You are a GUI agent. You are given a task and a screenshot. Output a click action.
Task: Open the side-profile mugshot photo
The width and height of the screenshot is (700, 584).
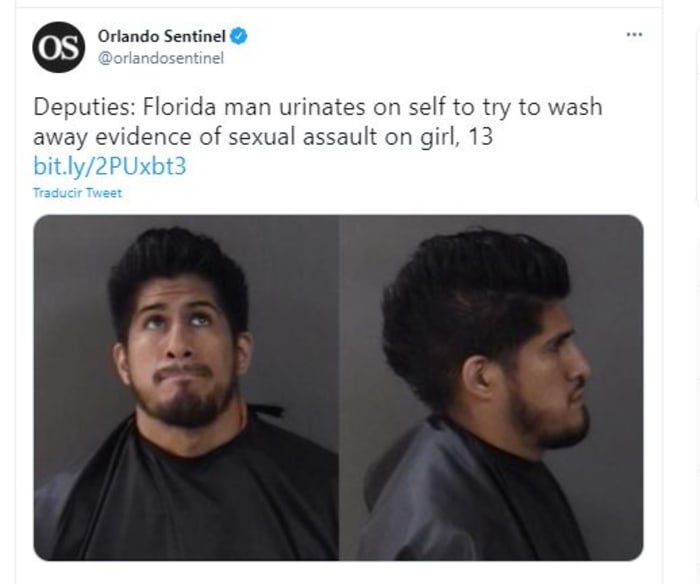click(x=491, y=388)
